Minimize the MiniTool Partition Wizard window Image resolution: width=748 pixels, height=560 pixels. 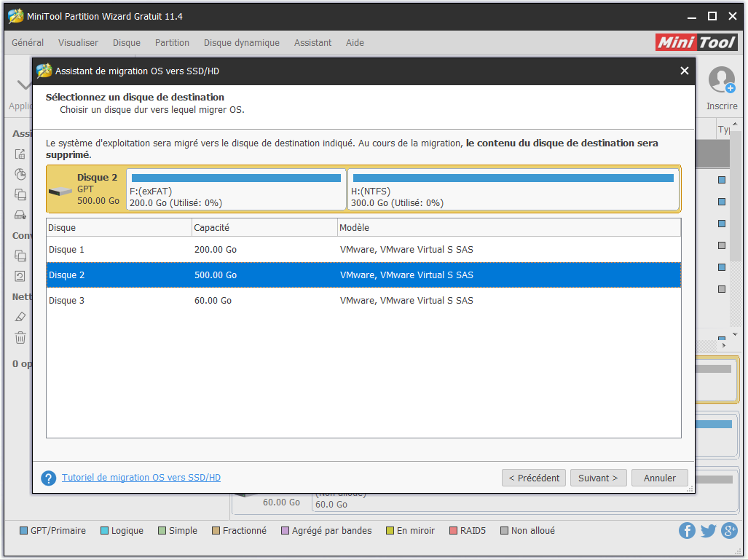tap(692, 16)
